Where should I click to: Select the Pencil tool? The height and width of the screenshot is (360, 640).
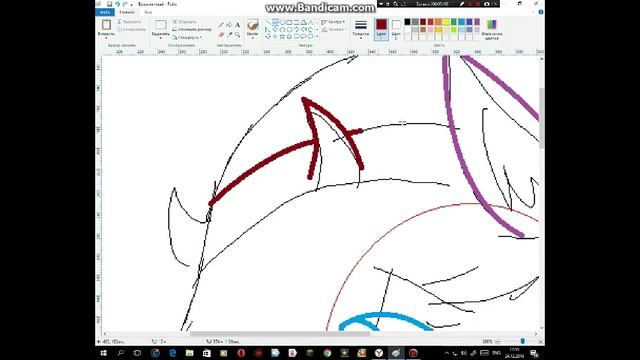[x=221, y=25]
